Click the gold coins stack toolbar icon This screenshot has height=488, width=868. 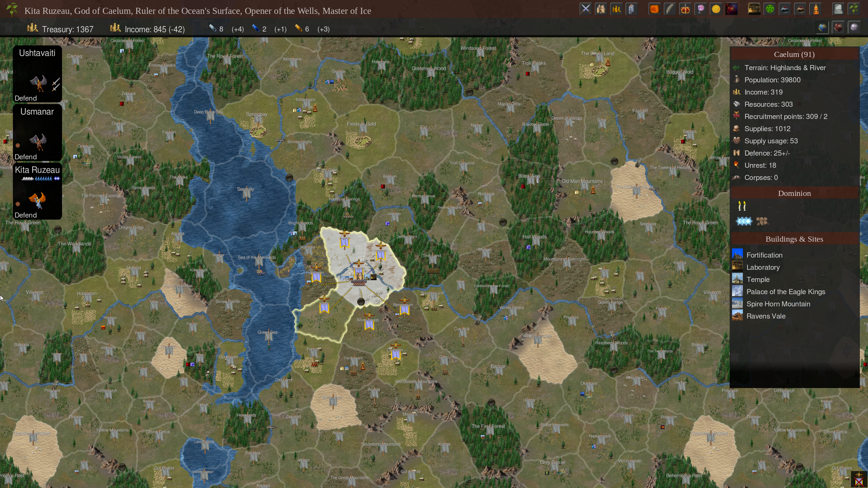click(x=616, y=9)
